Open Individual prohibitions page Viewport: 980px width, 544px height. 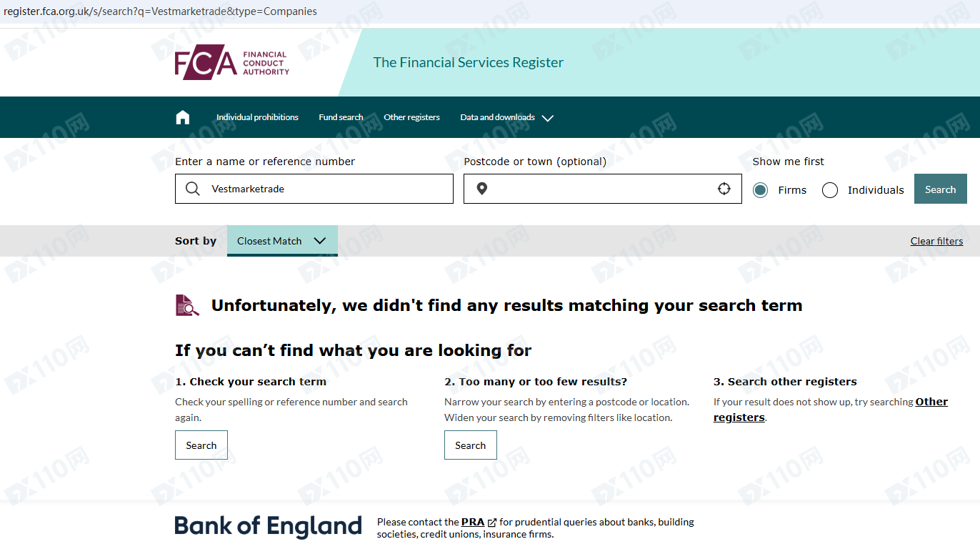click(257, 117)
